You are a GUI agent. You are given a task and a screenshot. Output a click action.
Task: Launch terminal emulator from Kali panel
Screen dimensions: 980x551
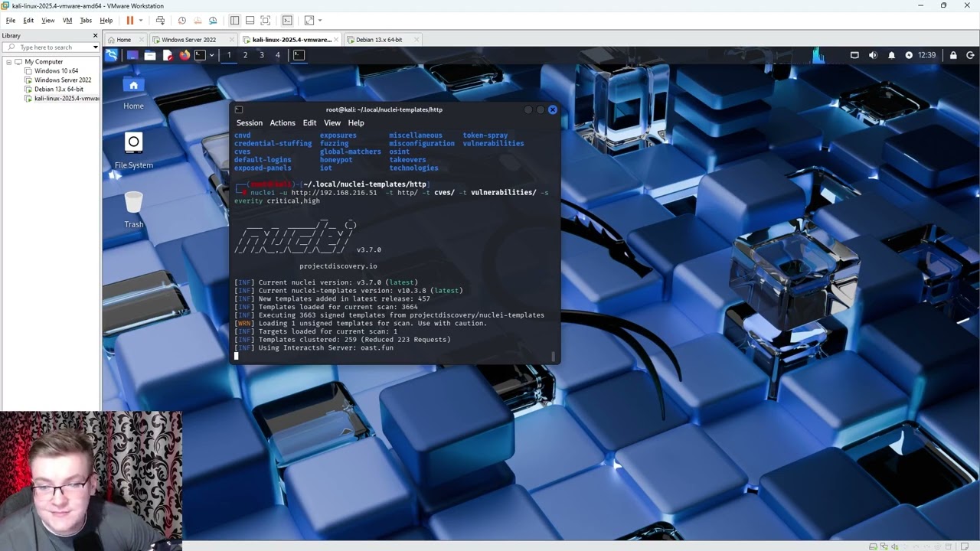[200, 55]
